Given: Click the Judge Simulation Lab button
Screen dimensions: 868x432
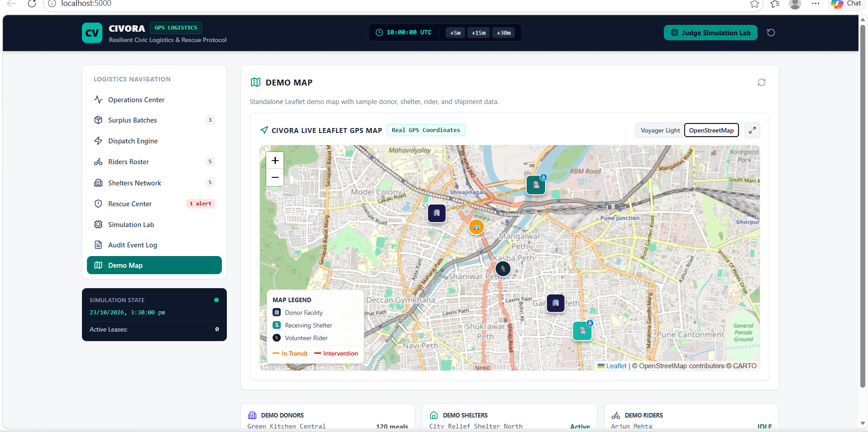Looking at the screenshot, I should pos(710,33).
